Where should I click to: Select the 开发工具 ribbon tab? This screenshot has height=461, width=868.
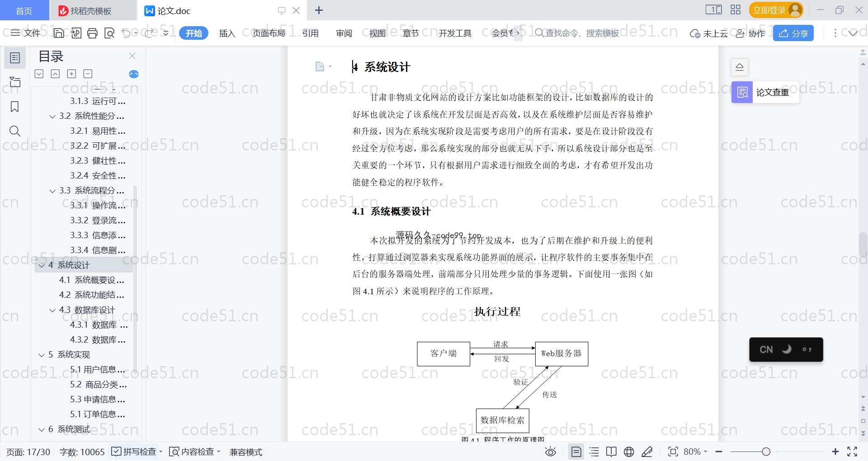pos(455,33)
